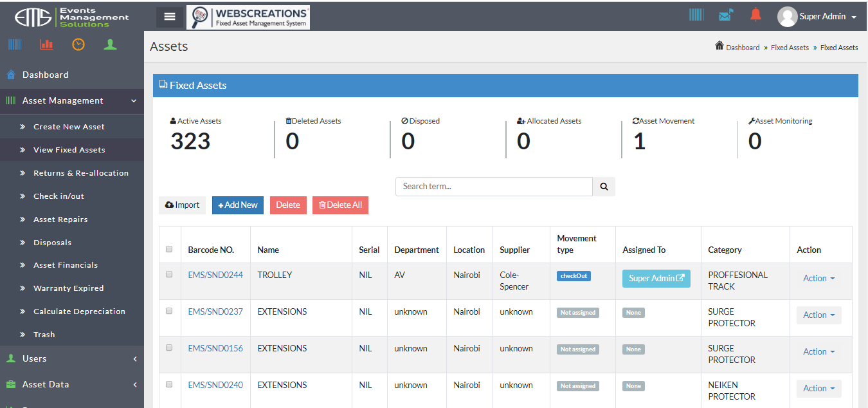This screenshot has height=408, width=868.
Task: Tick the checkbox for EMS/SND0237 row
Action: (169, 311)
